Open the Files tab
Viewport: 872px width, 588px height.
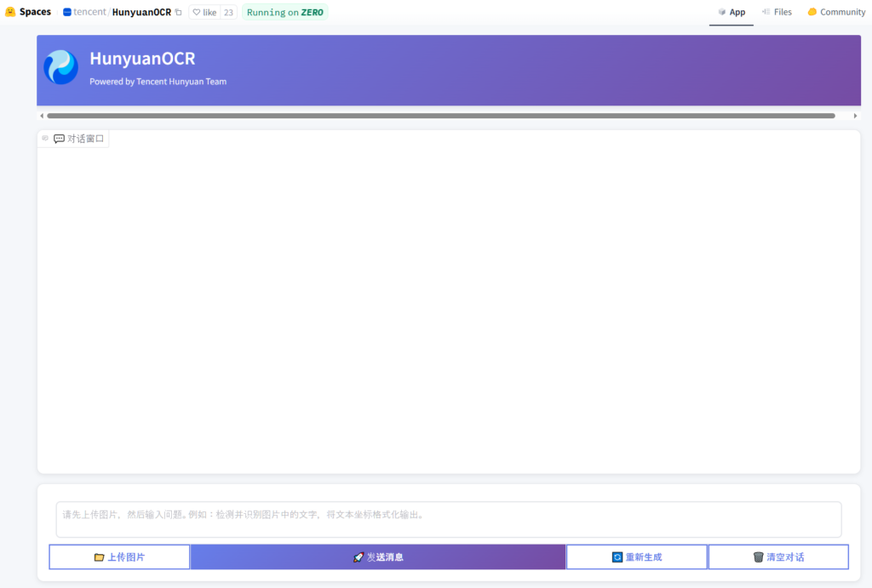777,12
